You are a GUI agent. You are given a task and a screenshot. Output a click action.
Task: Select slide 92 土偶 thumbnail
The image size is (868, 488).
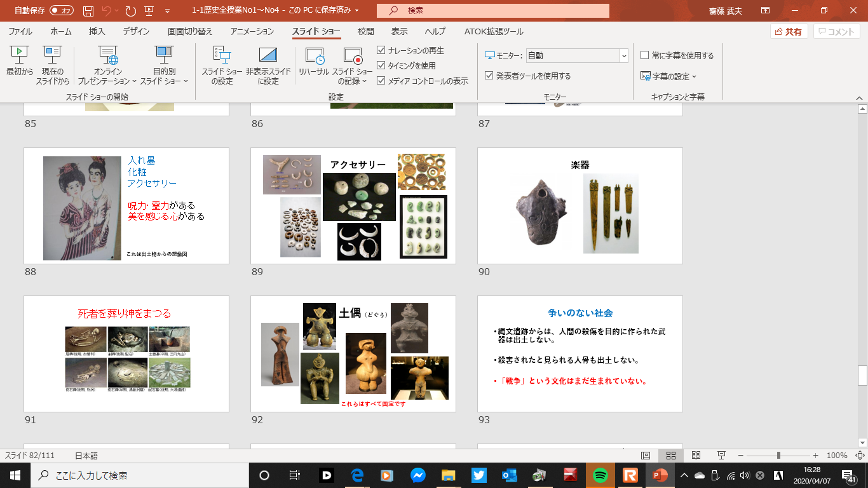tap(353, 354)
